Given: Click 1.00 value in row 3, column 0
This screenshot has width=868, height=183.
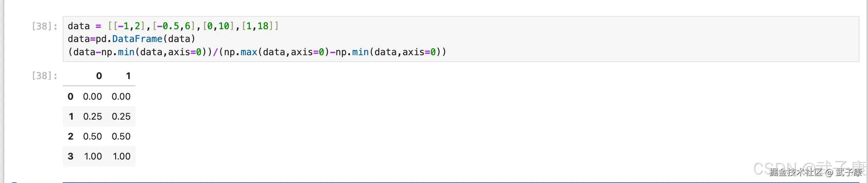Looking at the screenshot, I should (x=93, y=156).
